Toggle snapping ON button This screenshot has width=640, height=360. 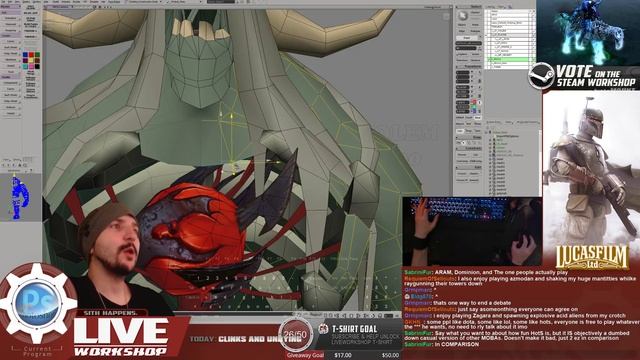[x=459, y=143]
